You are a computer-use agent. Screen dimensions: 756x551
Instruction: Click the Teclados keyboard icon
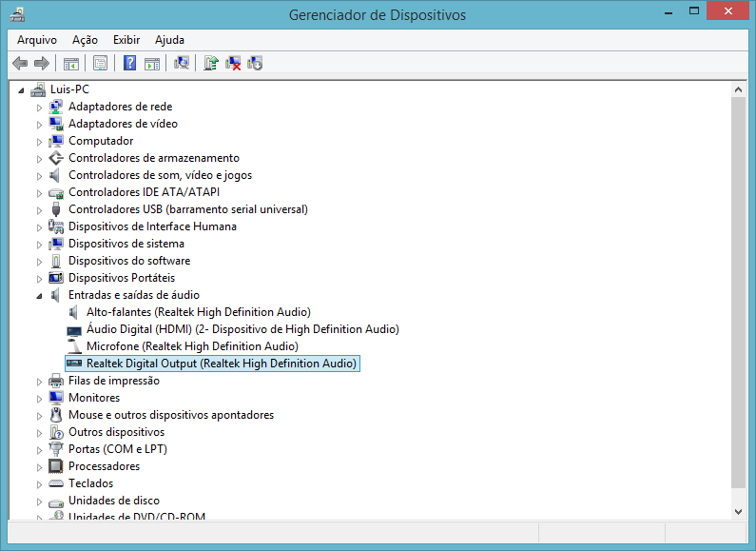[56, 483]
